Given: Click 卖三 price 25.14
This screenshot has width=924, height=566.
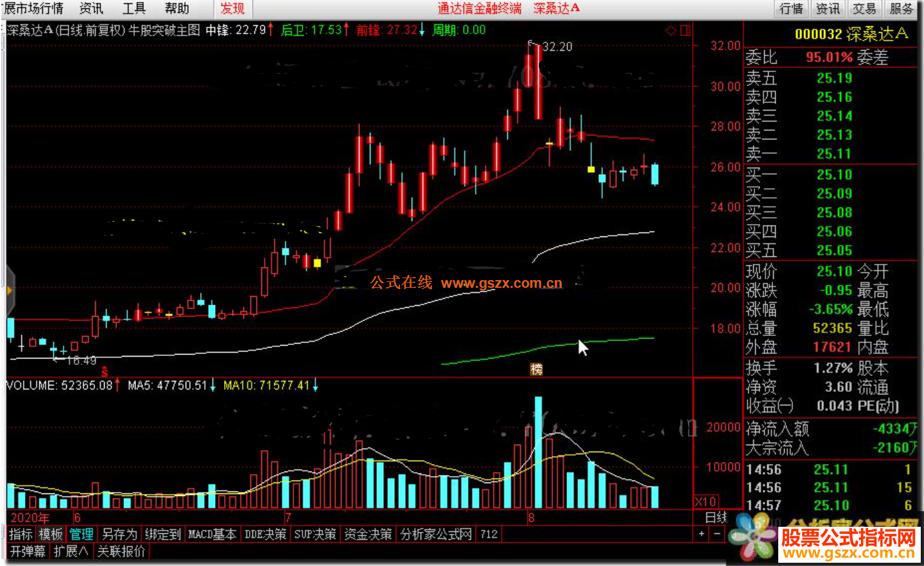Looking at the screenshot, I should pyautogui.click(x=834, y=116).
